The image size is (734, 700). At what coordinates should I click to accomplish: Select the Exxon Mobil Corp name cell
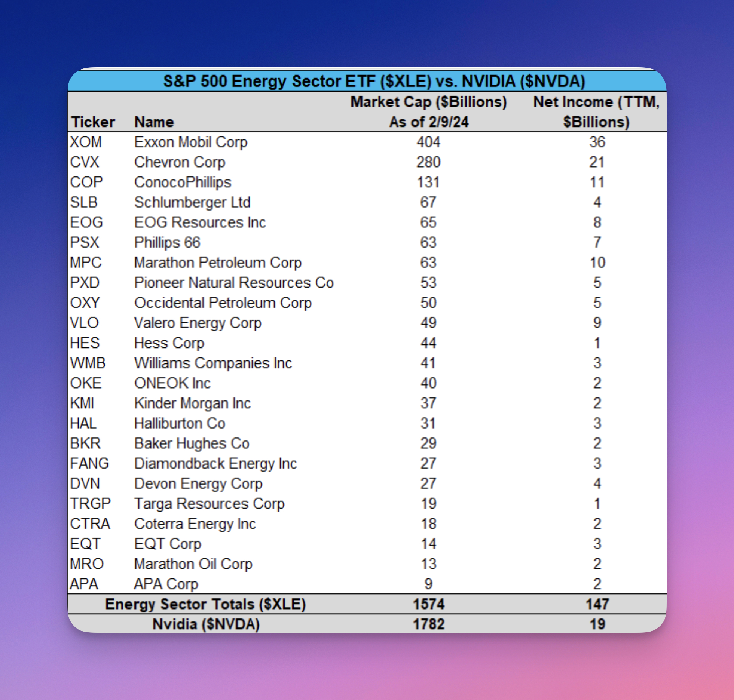pyautogui.click(x=191, y=142)
